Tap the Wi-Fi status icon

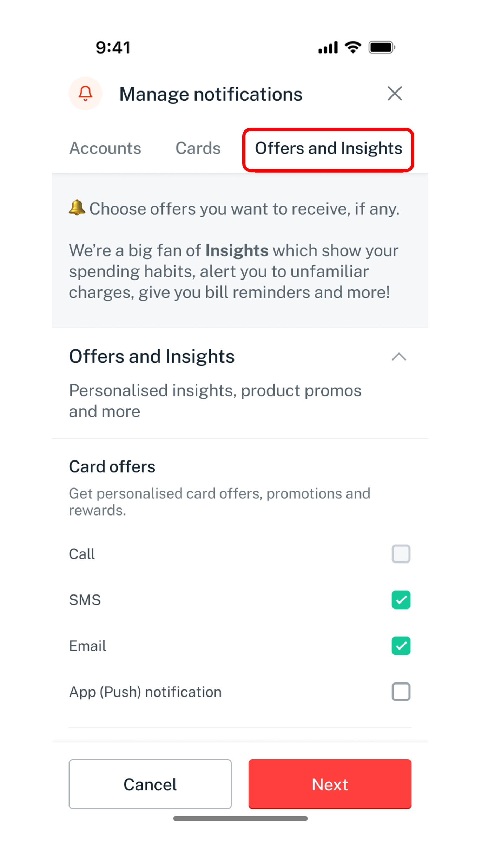click(353, 47)
